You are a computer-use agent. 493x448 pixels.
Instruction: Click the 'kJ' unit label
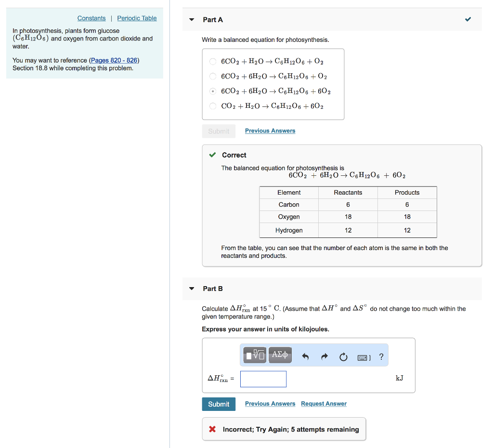click(399, 378)
